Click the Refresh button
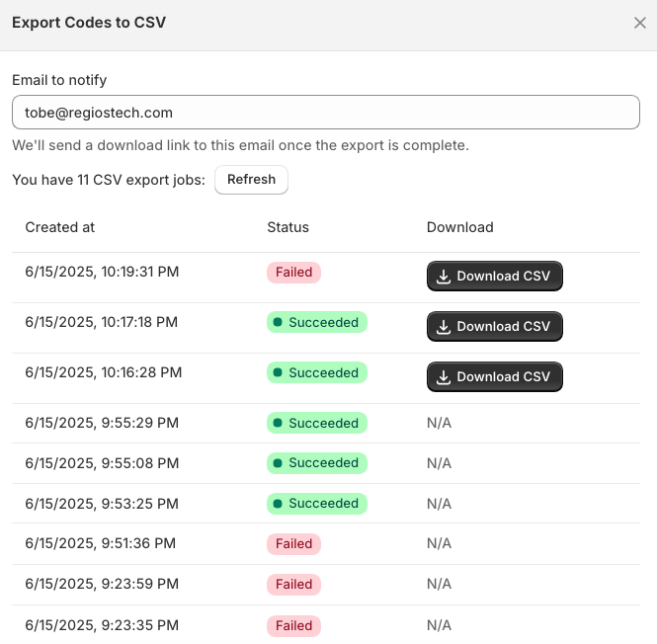Image resolution: width=657 pixels, height=644 pixels. coord(251,180)
